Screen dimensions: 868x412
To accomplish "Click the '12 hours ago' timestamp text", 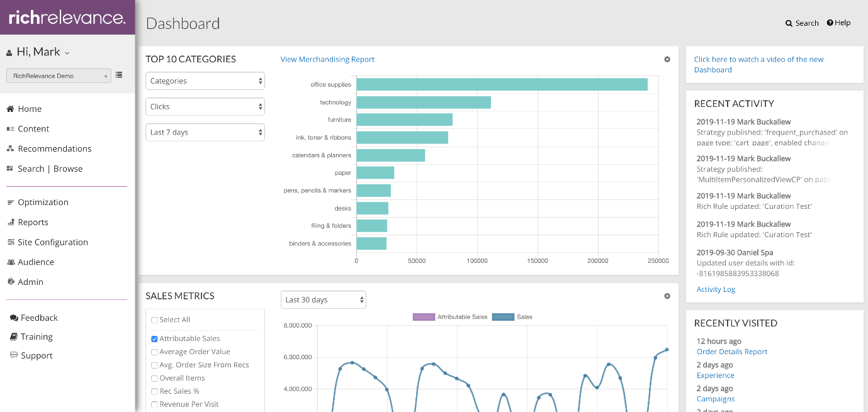I will (x=719, y=342).
